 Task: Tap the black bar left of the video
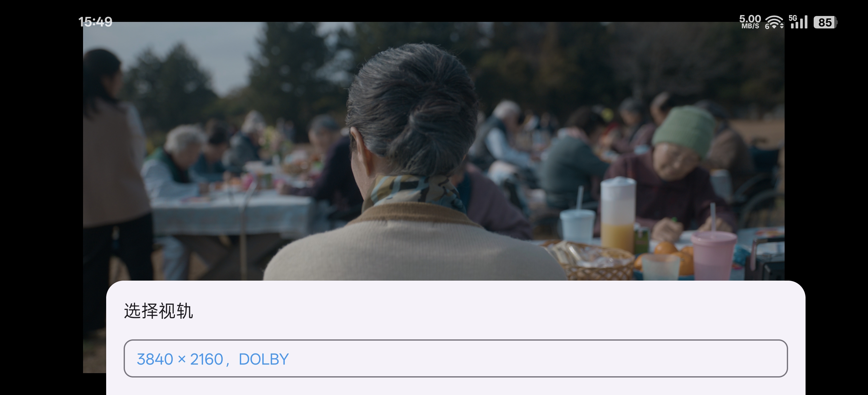(x=41, y=202)
